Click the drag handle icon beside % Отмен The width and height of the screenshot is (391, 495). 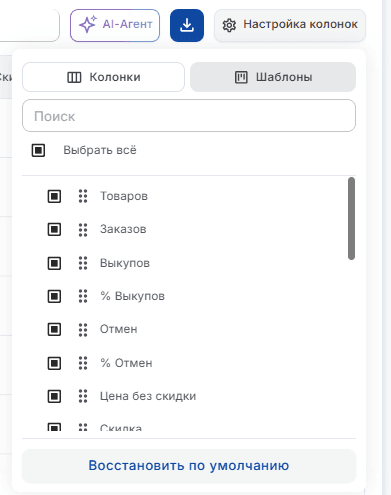point(83,363)
